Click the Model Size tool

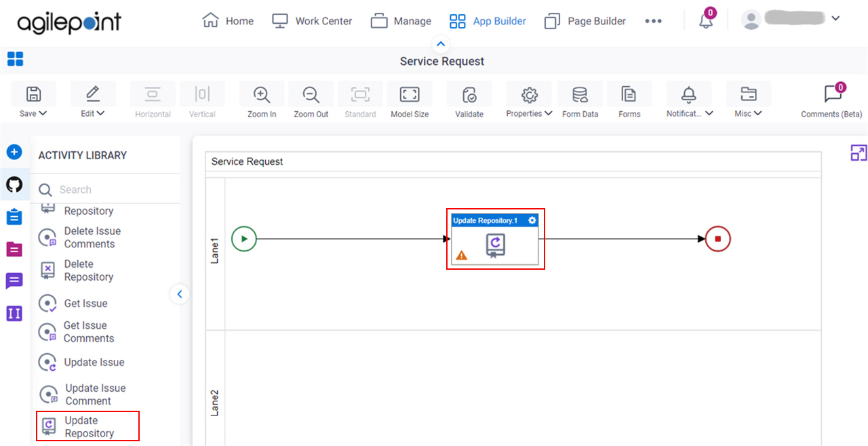pos(410,100)
